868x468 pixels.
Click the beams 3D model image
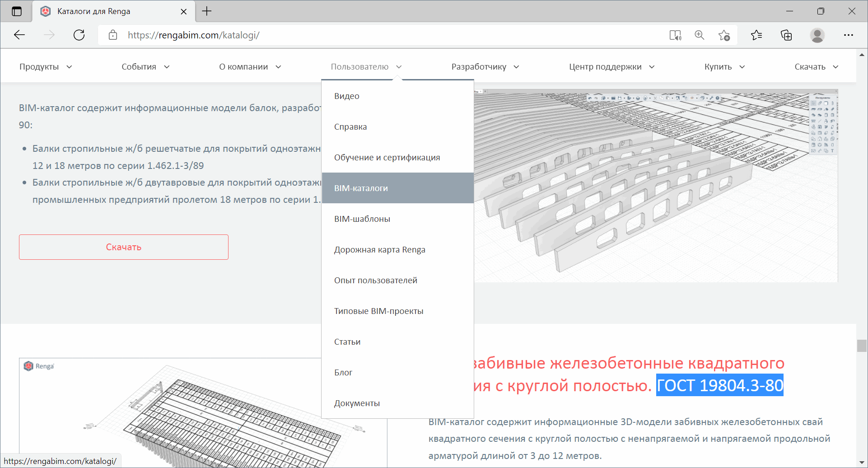tap(656, 186)
